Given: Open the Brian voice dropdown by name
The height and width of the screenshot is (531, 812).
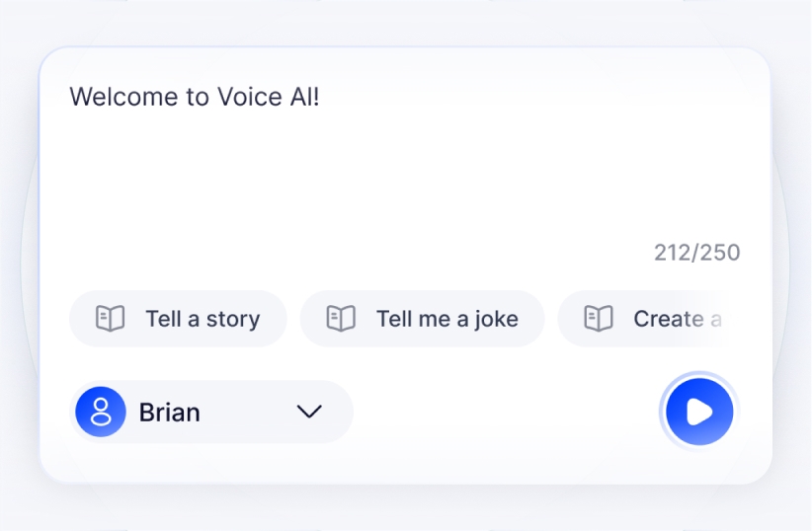Looking at the screenshot, I should point(170,412).
